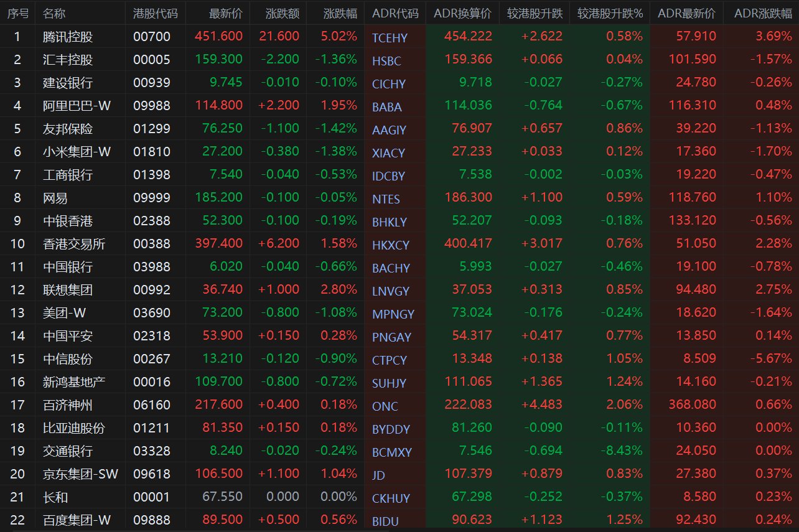The height and width of the screenshot is (532, 799).
Task: Click the 联想集团 stock name
Action: pos(68,290)
